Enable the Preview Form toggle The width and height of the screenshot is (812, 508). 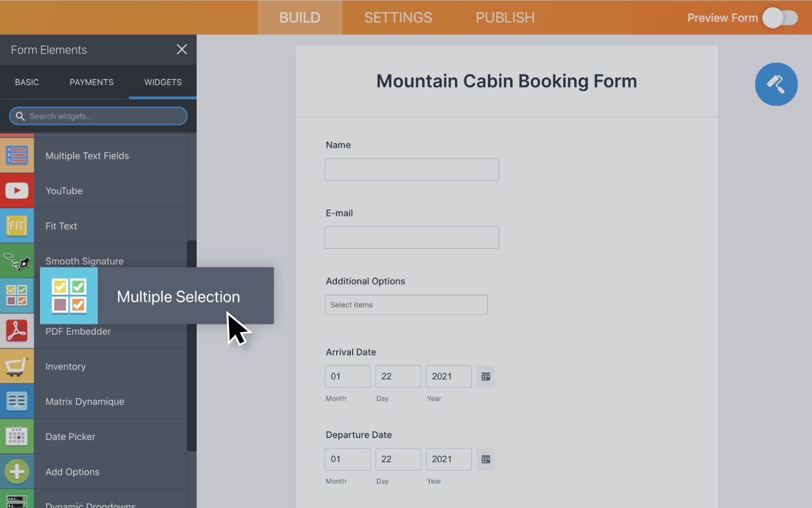780,18
